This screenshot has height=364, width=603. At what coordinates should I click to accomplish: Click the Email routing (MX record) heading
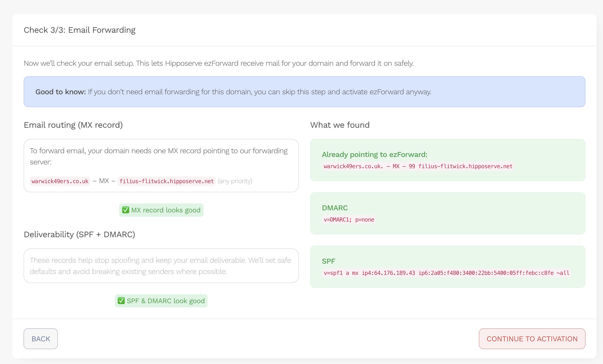tap(73, 125)
